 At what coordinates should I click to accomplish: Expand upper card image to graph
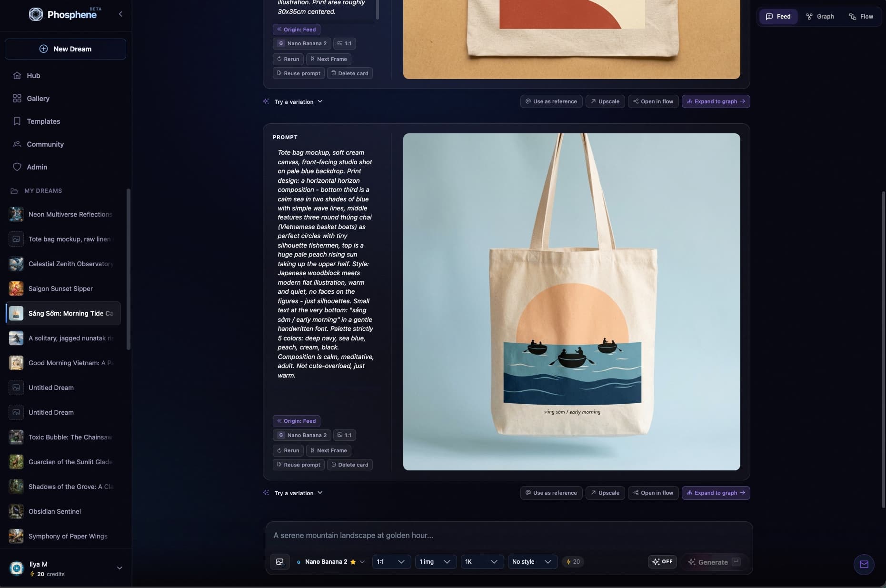(716, 101)
